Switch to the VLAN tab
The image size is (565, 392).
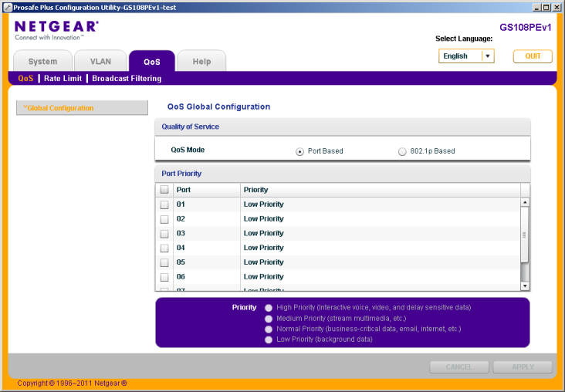click(x=100, y=61)
